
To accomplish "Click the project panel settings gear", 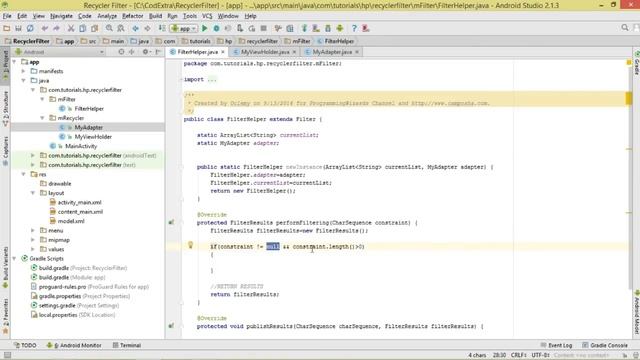I will tap(145, 52).
